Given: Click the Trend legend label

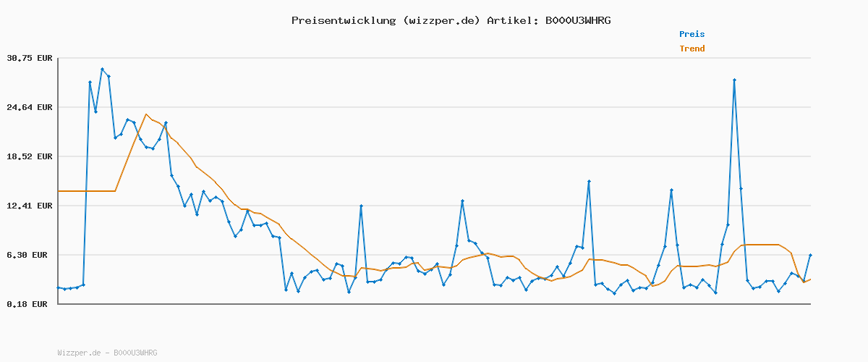Looking at the screenshot, I should (692, 49).
